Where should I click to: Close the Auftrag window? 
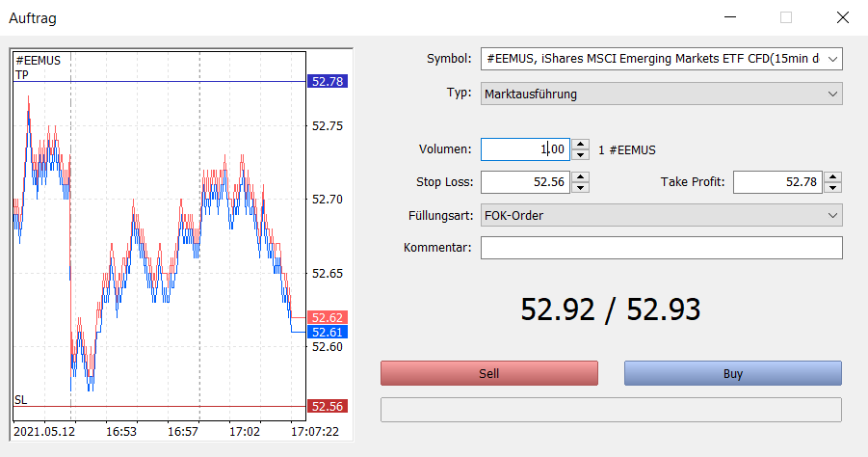(843, 17)
